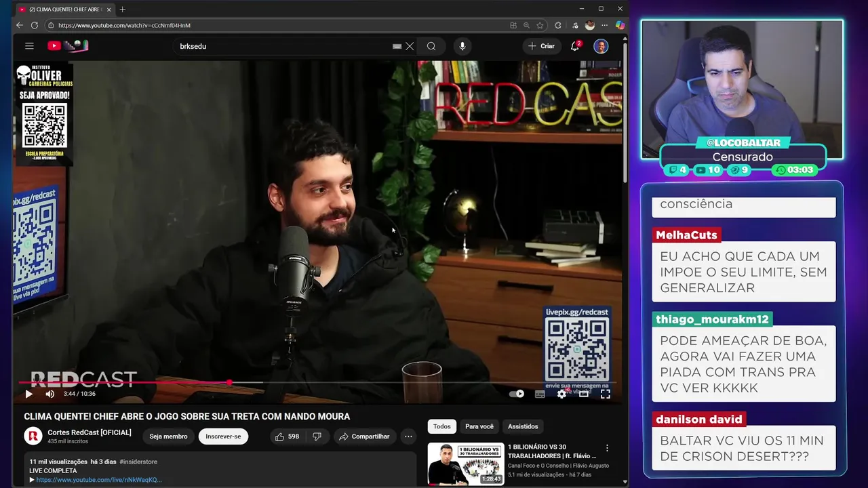Open YouTube notifications bell
The height and width of the screenshot is (488, 868).
point(575,46)
